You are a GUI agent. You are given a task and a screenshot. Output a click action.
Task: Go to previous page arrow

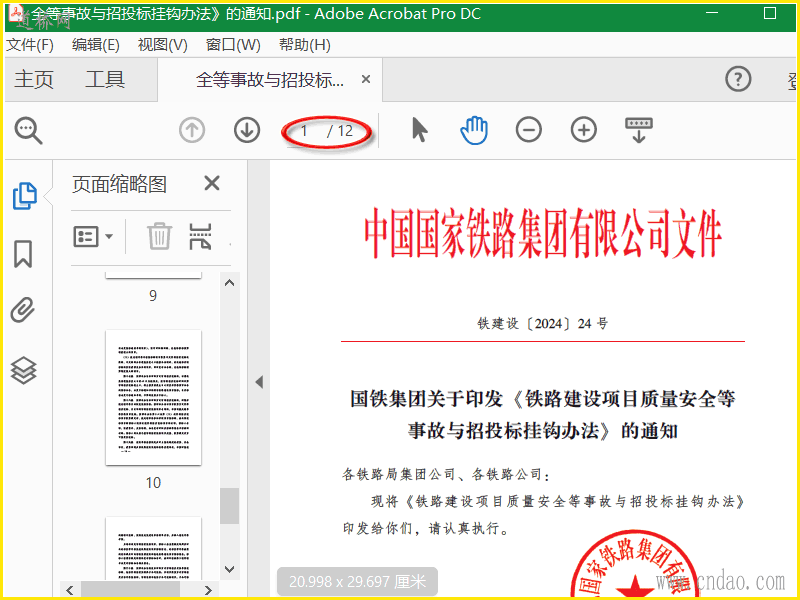tap(192, 130)
